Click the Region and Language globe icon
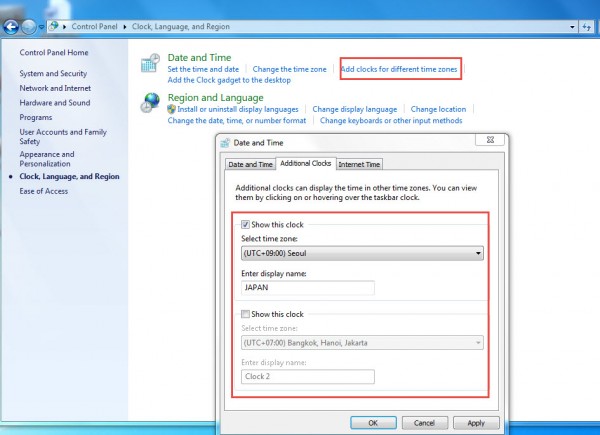The height and width of the screenshot is (435, 600). [x=150, y=103]
